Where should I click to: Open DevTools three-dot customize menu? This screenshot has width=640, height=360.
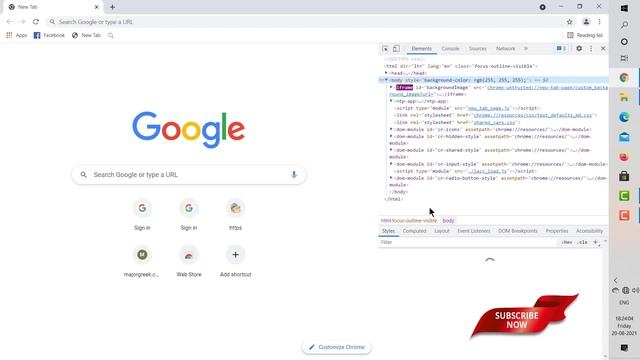click(x=591, y=49)
